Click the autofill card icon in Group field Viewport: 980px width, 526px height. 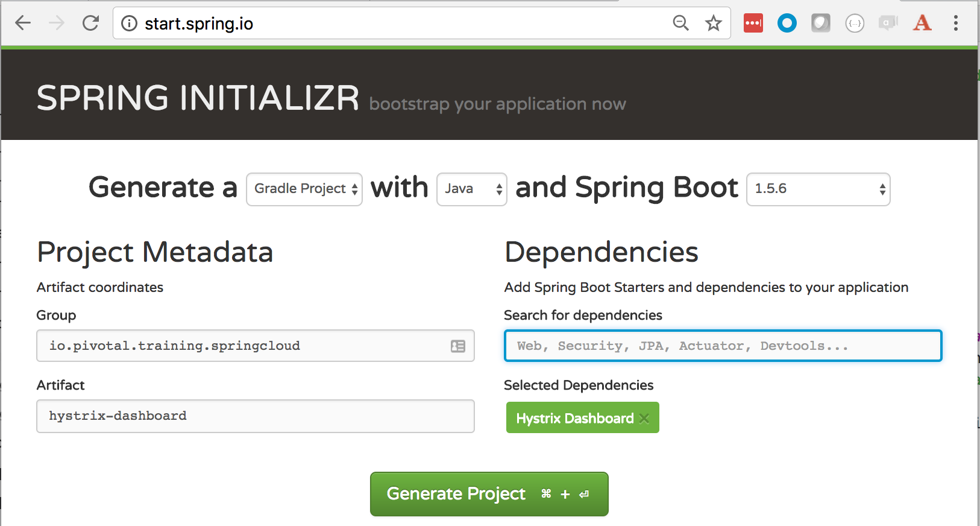458,346
